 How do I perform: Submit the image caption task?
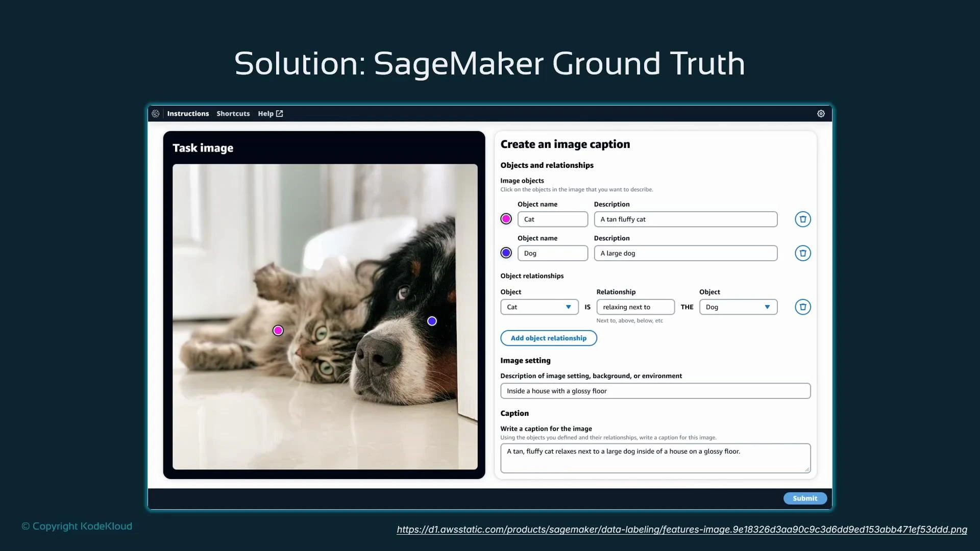pyautogui.click(x=805, y=498)
